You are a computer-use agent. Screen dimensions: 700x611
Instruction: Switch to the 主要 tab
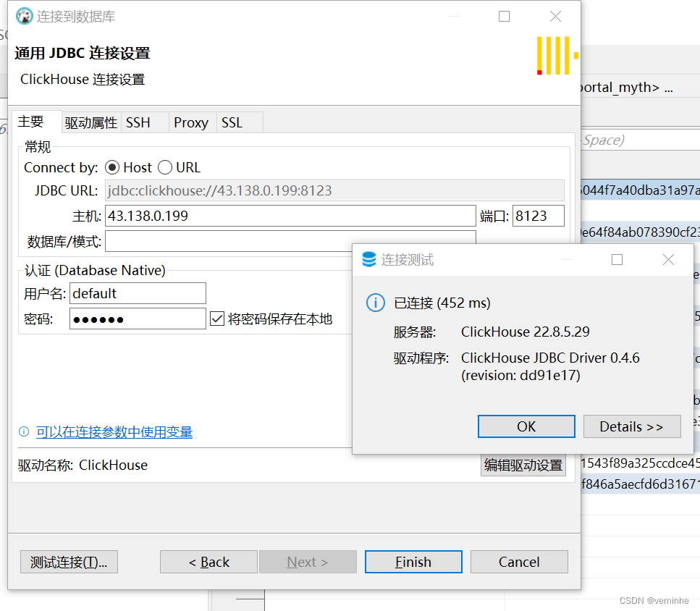[x=37, y=122]
